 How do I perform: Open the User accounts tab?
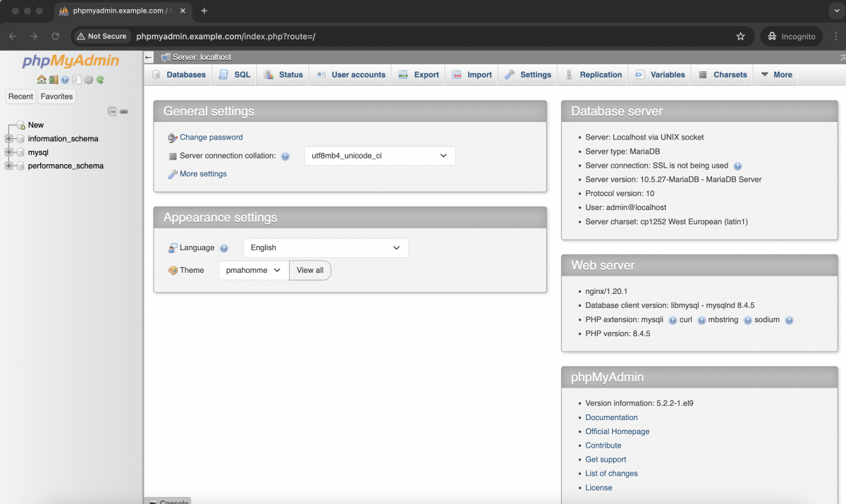[350, 75]
